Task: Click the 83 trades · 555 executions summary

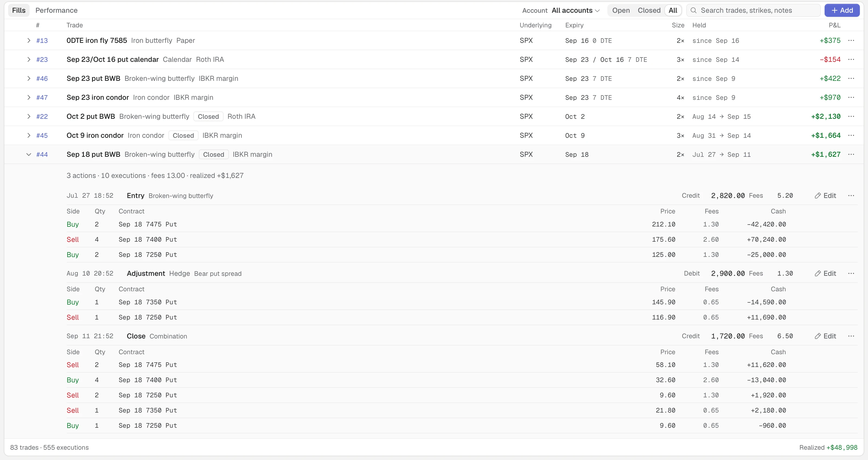Action: (50, 447)
